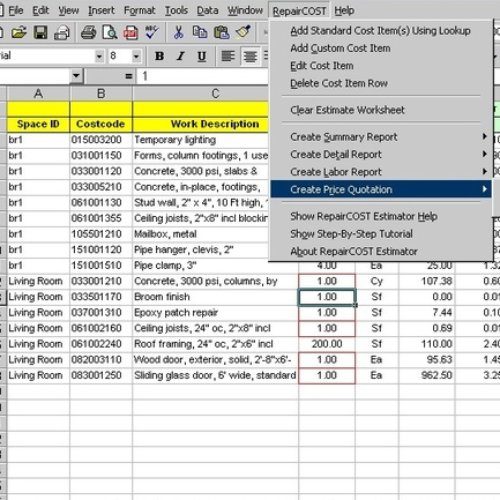Click the Work Description header cell
Image resolution: width=500 pixels, height=500 pixels.
click(201, 124)
